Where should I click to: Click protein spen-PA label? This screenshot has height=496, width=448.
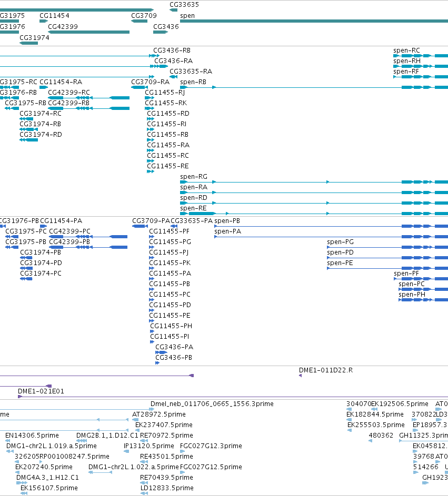(227, 231)
